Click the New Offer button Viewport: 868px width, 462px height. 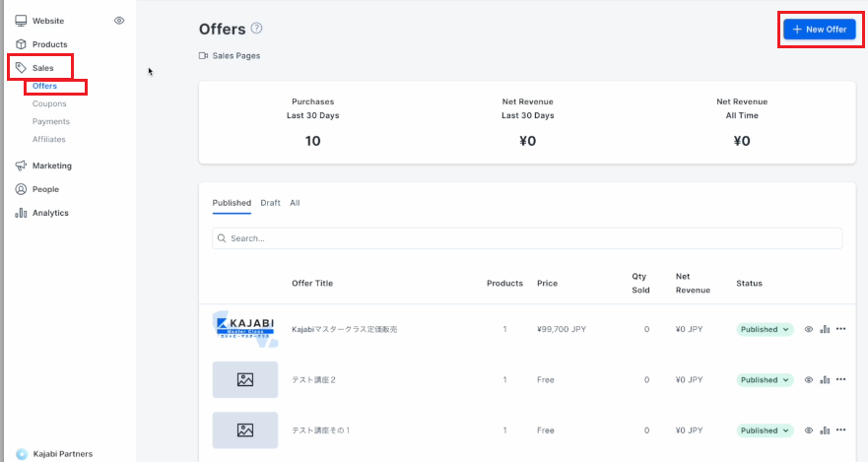tap(820, 30)
